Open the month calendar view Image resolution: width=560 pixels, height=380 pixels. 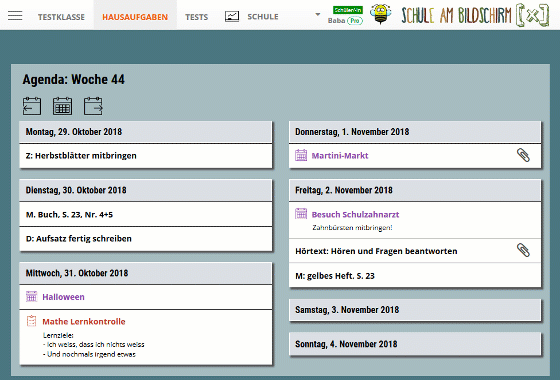[x=62, y=106]
